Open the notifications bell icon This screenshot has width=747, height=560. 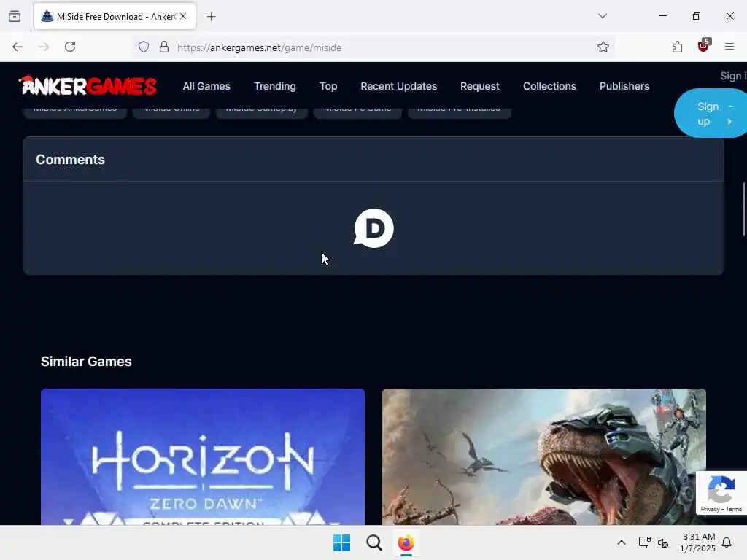727,542
